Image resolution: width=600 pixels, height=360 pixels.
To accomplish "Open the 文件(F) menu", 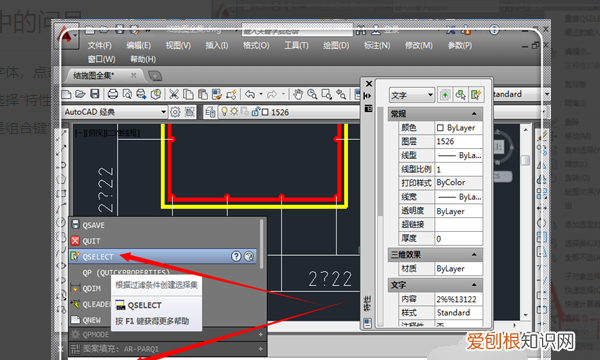I will [x=99, y=46].
